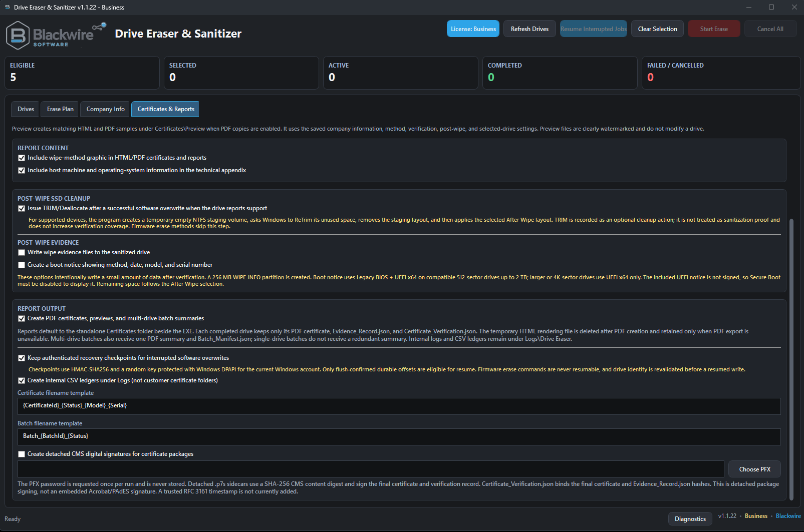Click the 'Certificate filename template' label

[56, 393]
